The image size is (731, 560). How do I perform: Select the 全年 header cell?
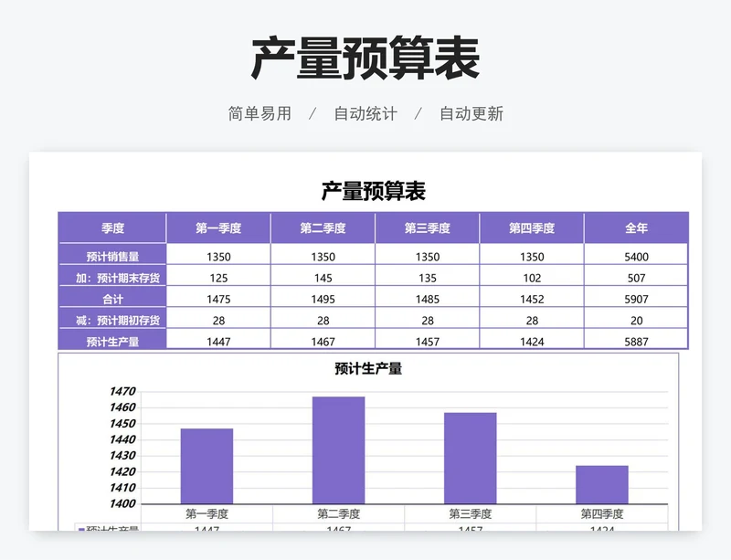pos(636,228)
